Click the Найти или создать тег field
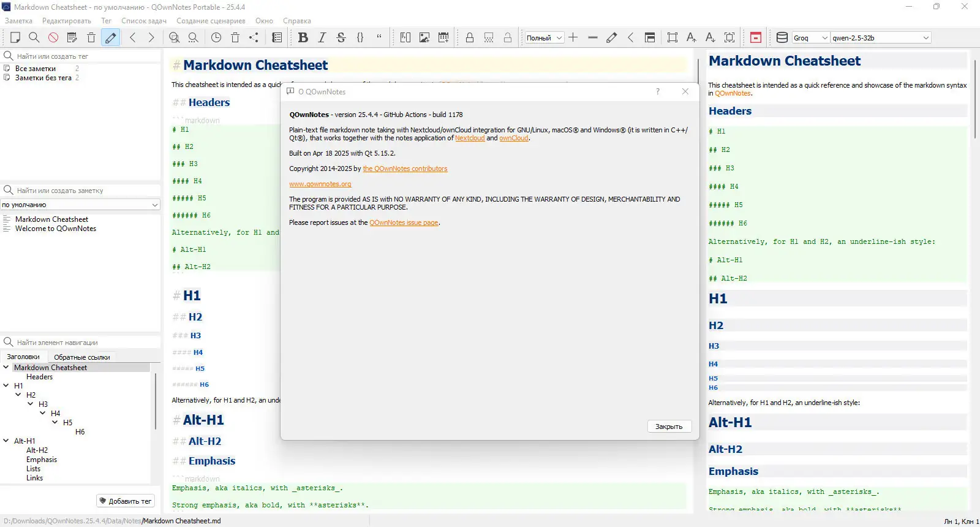980x527 pixels. pos(80,56)
